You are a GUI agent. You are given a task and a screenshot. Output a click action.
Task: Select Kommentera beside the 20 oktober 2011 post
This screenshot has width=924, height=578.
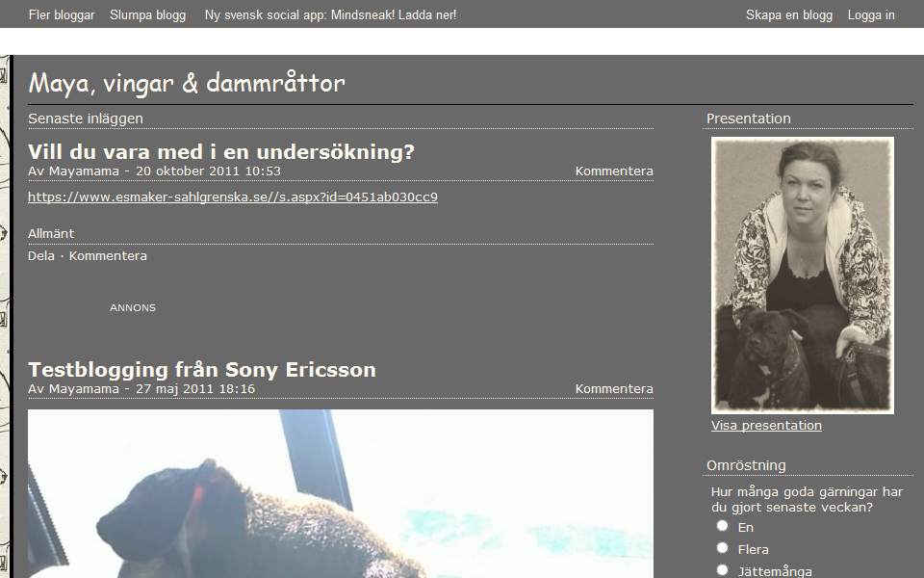[614, 171]
